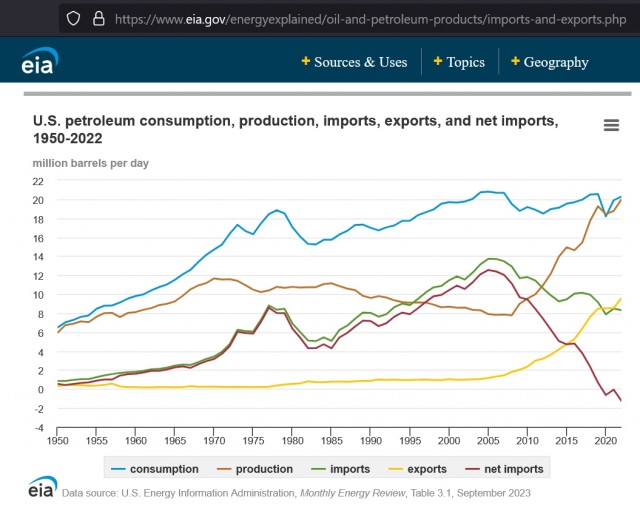
Task: Open the chart hamburger menu
Action: coord(611,125)
